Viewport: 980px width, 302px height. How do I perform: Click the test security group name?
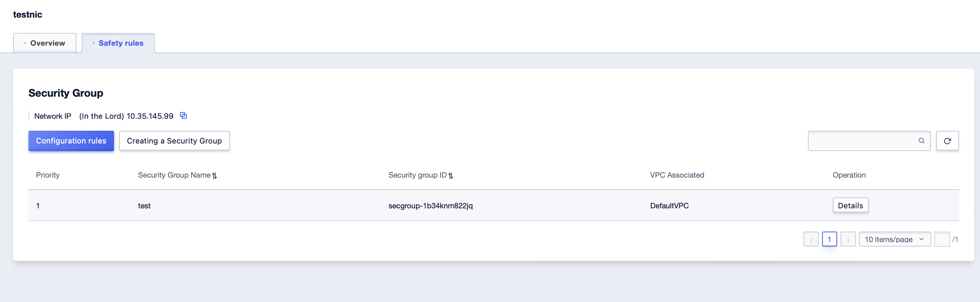click(x=144, y=206)
